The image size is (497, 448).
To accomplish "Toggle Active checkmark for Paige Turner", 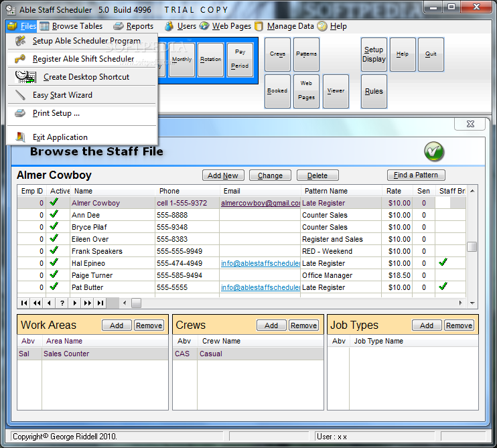I will click(54, 275).
